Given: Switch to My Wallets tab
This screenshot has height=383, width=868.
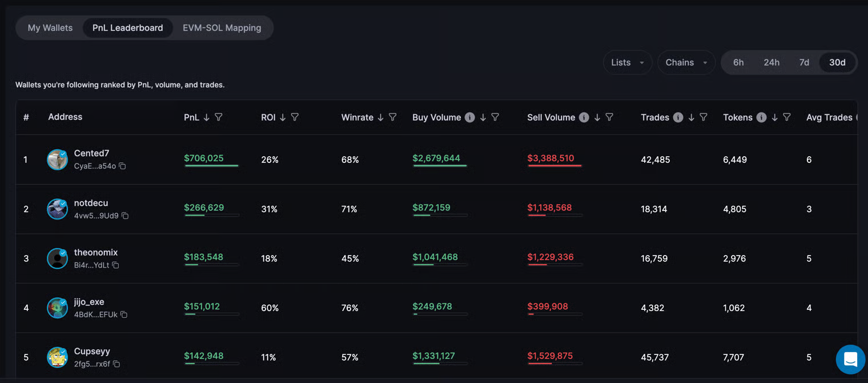Looking at the screenshot, I should (x=50, y=27).
